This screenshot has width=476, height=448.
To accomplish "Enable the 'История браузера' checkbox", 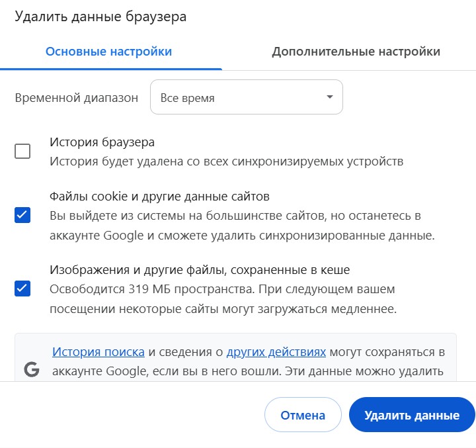I will pos(22,151).
